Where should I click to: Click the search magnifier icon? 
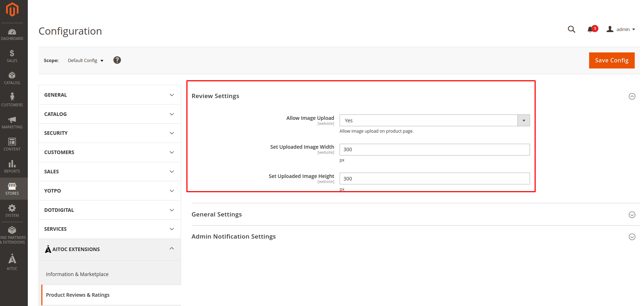(571, 29)
